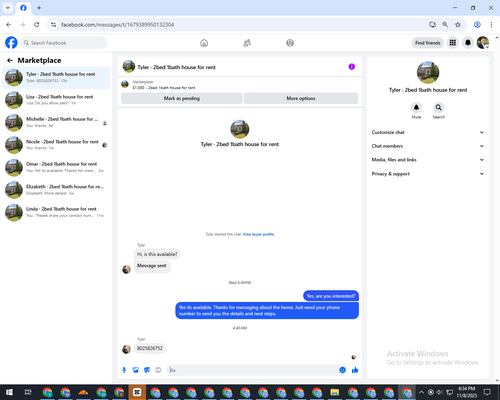This screenshot has width=500, height=400.
Task: Open Elizabeth's conversation in chat list
Action: (56, 190)
